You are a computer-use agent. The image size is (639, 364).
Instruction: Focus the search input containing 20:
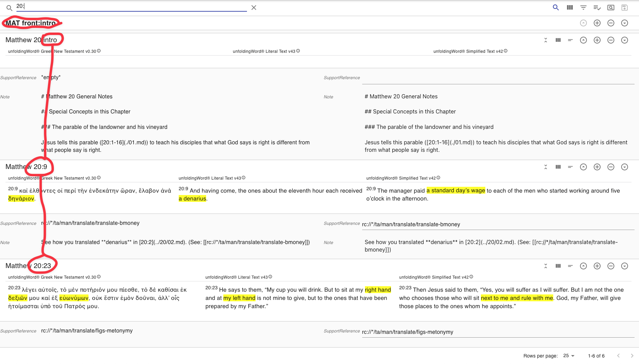(132, 7)
